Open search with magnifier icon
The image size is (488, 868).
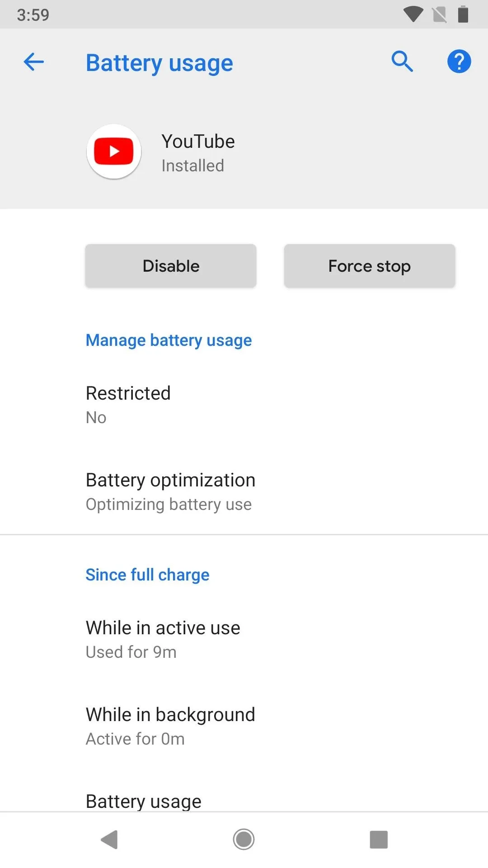pyautogui.click(x=402, y=61)
